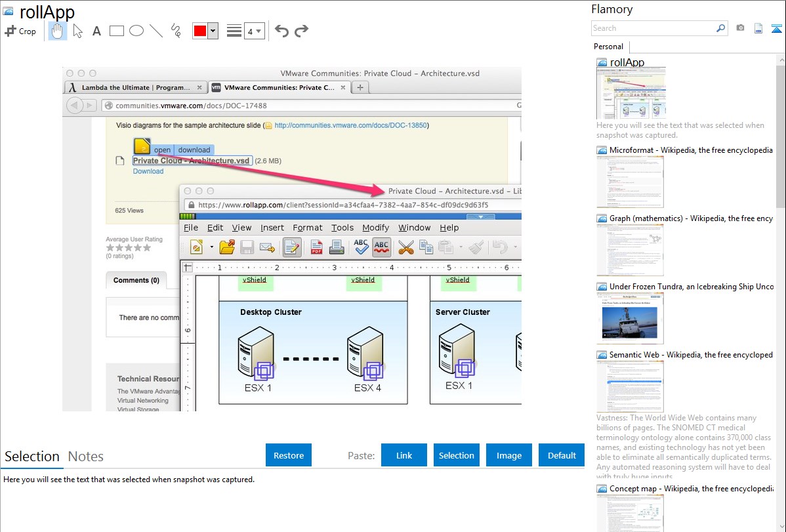
Task: Click the document page icon near search
Action: (758, 28)
